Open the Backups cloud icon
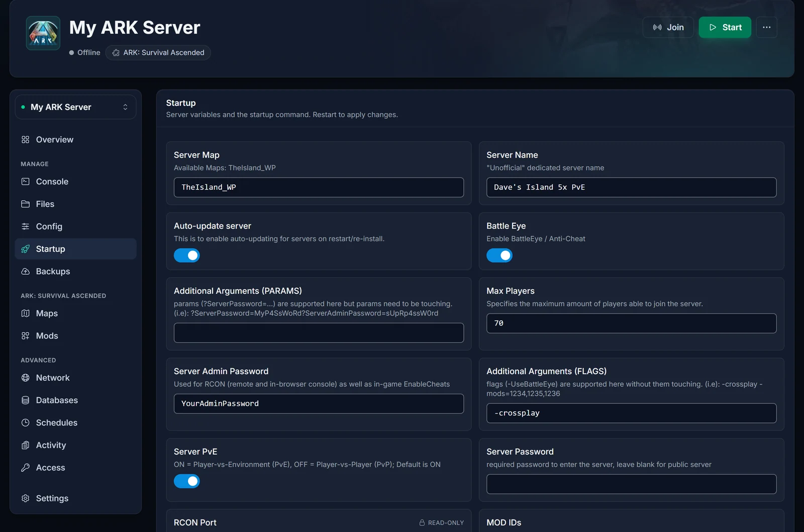The image size is (804, 532). (x=26, y=271)
